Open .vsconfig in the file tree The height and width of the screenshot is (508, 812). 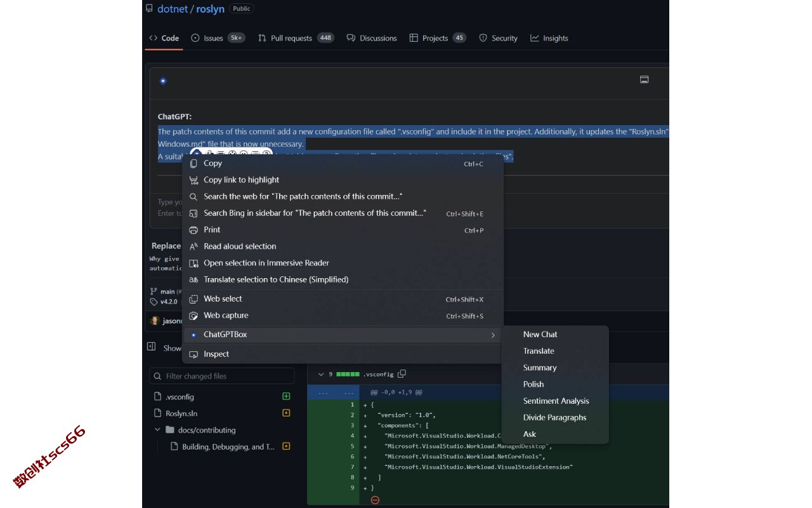180,396
